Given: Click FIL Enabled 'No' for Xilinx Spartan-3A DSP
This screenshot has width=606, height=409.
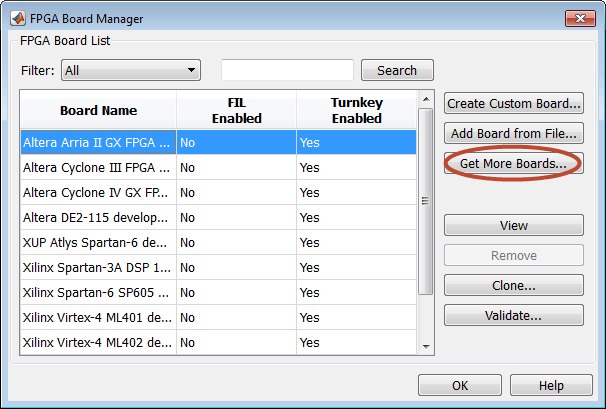Looking at the screenshot, I should [237, 268].
